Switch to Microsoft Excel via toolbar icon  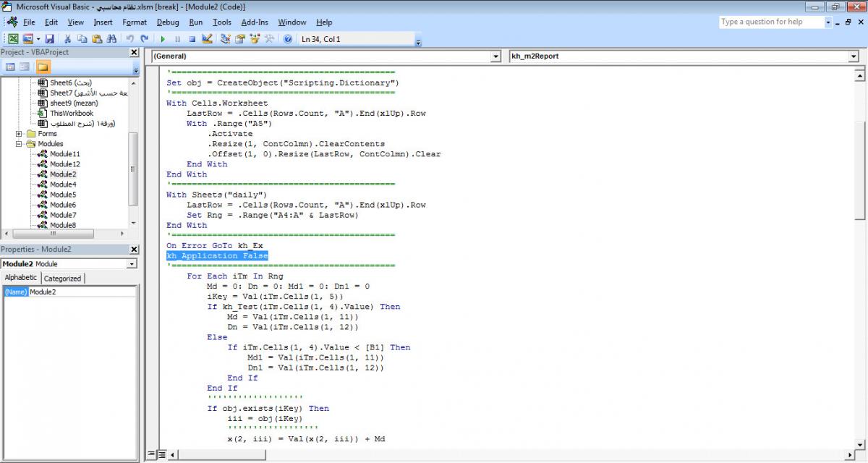tap(13, 39)
